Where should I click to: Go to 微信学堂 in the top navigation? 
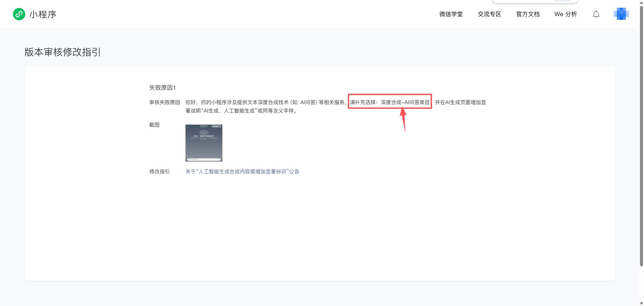[x=451, y=14]
